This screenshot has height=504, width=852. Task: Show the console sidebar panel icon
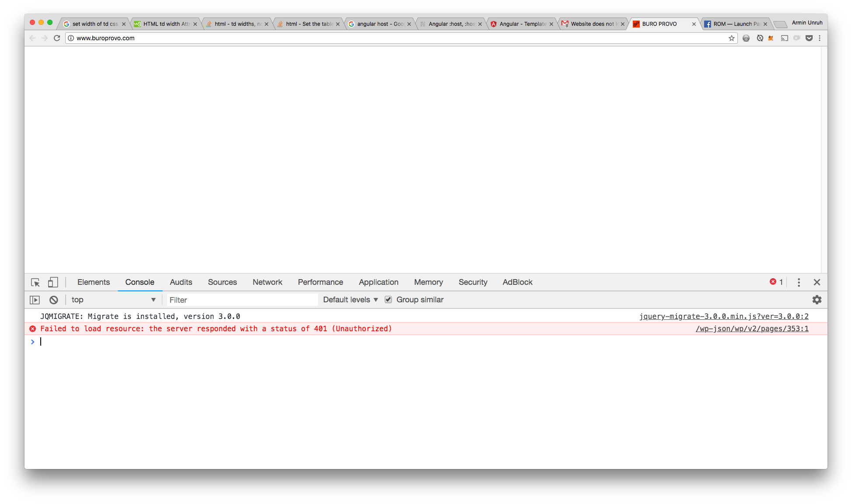(35, 300)
